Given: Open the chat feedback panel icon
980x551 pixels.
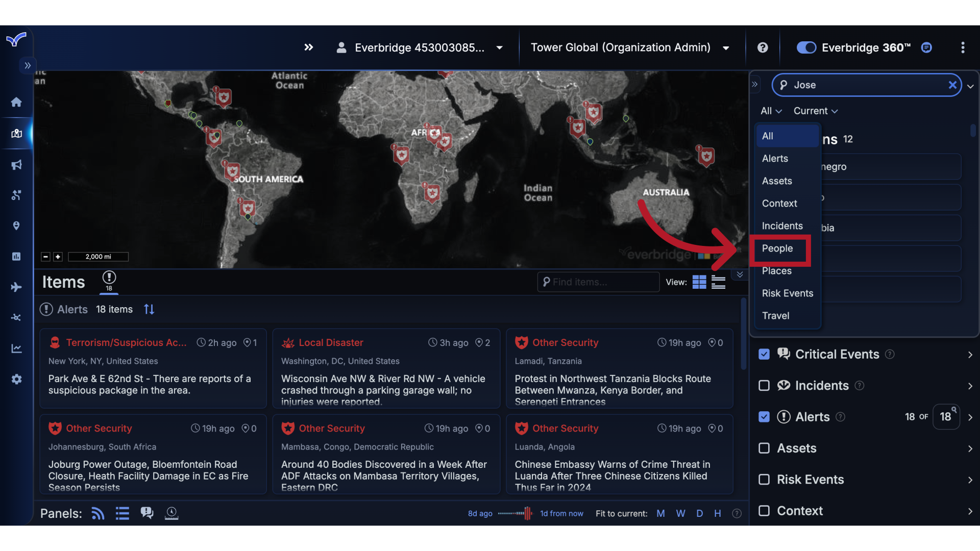Looking at the screenshot, I should pyautogui.click(x=147, y=513).
